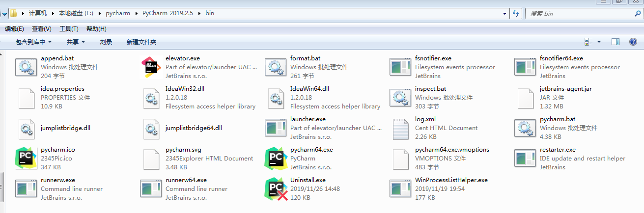Open the 工具(T) menu

69,29
